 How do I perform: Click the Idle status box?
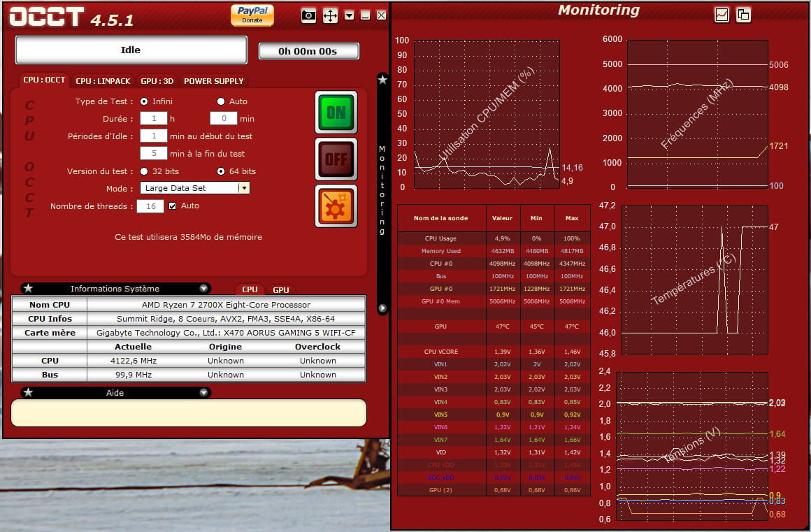[131, 50]
